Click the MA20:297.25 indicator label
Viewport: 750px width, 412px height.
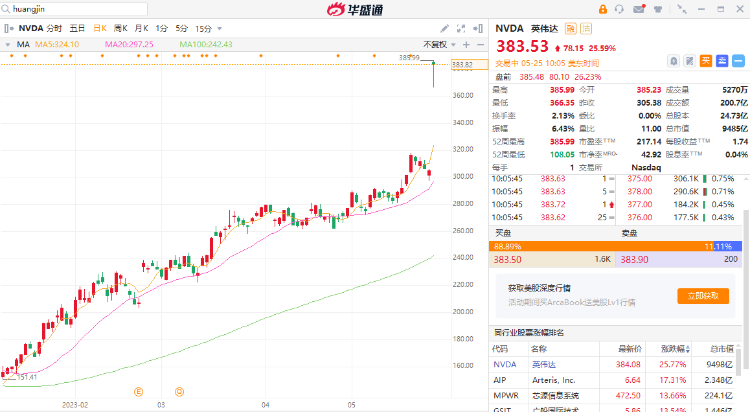tap(129, 45)
